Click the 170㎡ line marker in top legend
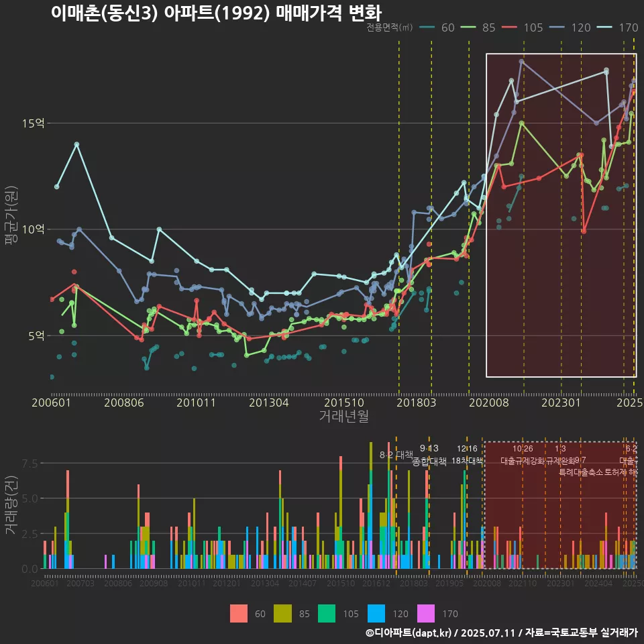 tap(604, 28)
